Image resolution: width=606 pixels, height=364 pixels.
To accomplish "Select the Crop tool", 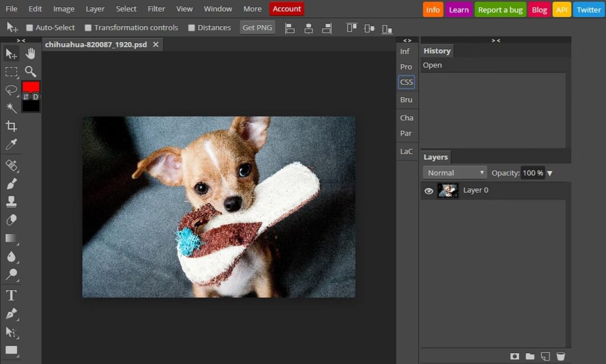I will tap(11, 126).
